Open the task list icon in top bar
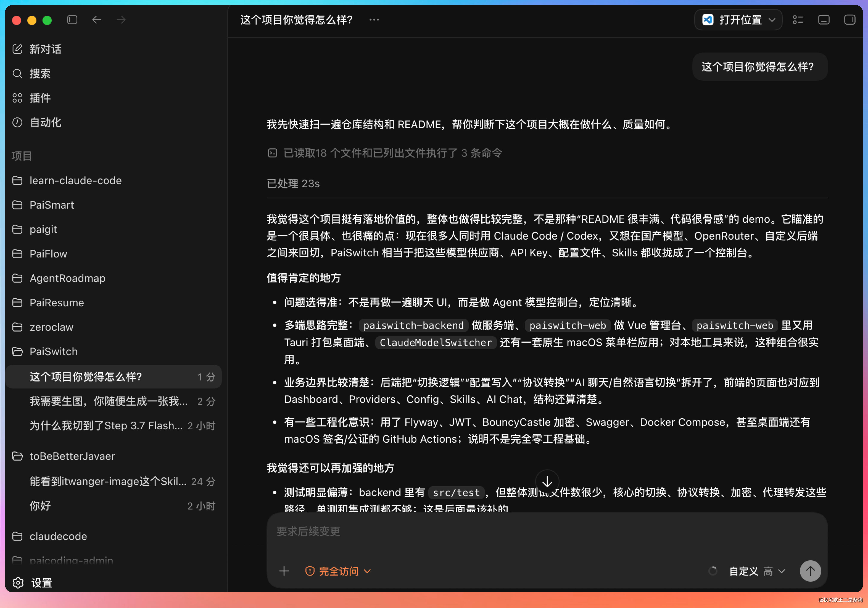 click(x=798, y=20)
